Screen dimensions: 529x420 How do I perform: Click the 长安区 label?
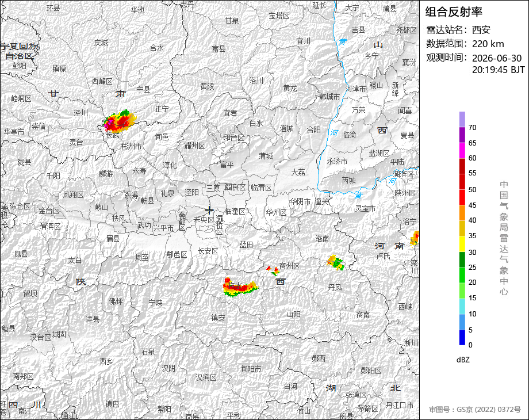point(208,251)
